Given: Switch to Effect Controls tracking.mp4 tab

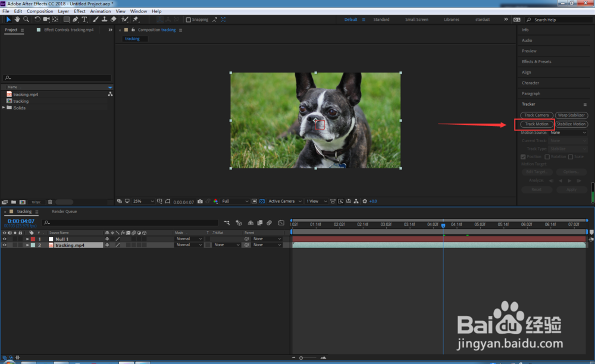Looking at the screenshot, I should (68, 30).
